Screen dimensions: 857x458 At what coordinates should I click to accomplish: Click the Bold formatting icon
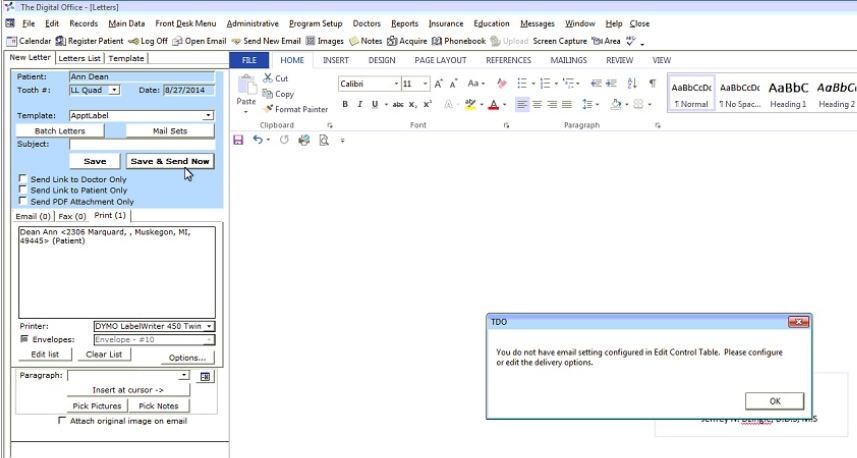point(345,104)
